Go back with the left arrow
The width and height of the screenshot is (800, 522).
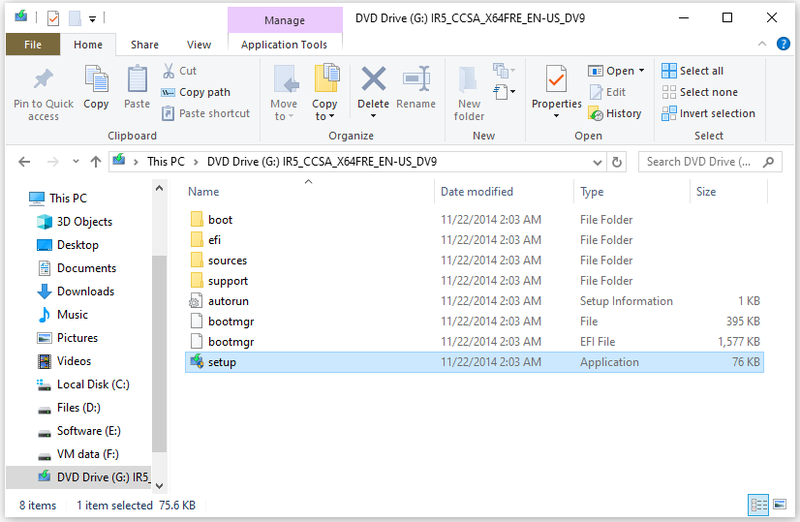(x=24, y=162)
